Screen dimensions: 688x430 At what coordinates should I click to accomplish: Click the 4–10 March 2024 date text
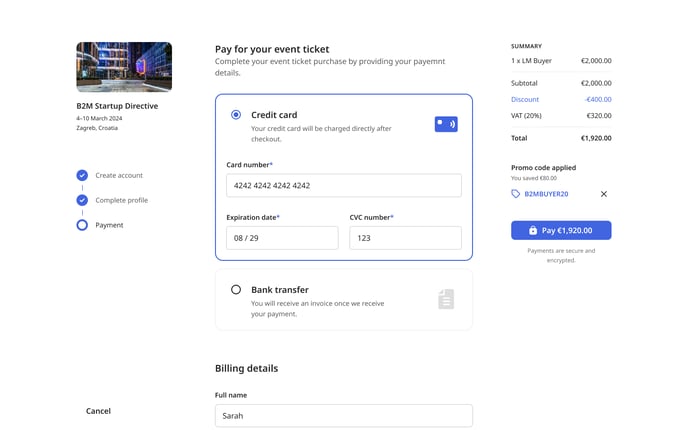99,118
